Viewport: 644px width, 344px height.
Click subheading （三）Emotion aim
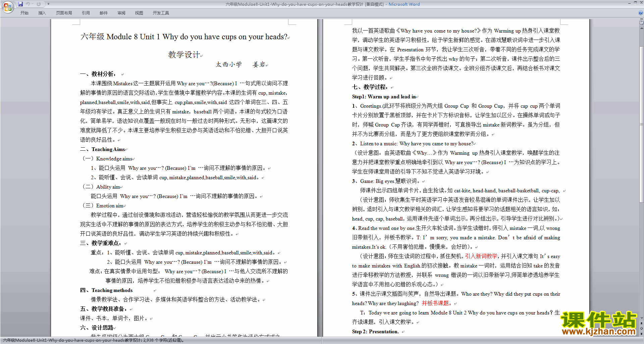coord(103,206)
